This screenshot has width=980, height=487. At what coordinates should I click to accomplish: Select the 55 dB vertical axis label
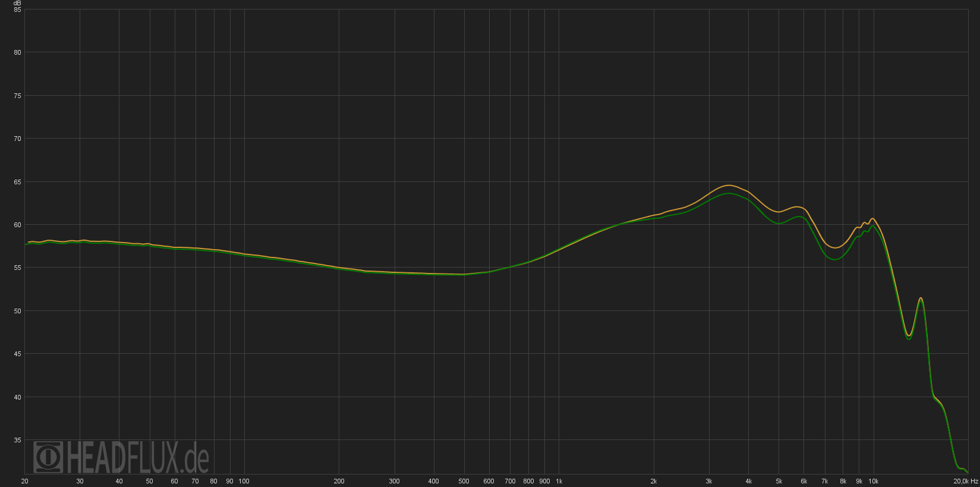(17, 268)
